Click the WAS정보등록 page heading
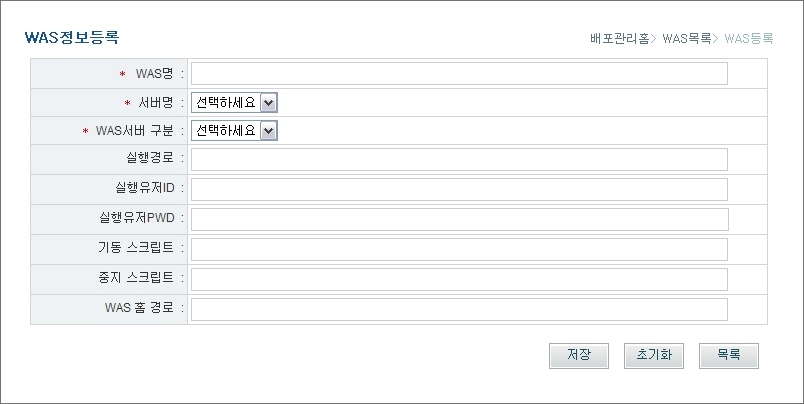The height and width of the screenshot is (404, 804). 71,38
